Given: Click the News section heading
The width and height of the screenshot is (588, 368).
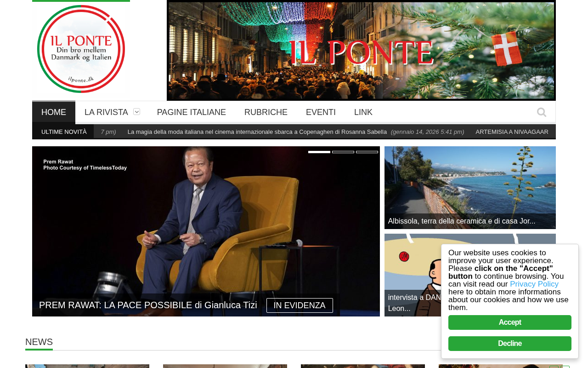Looking at the screenshot, I should click(39, 342).
